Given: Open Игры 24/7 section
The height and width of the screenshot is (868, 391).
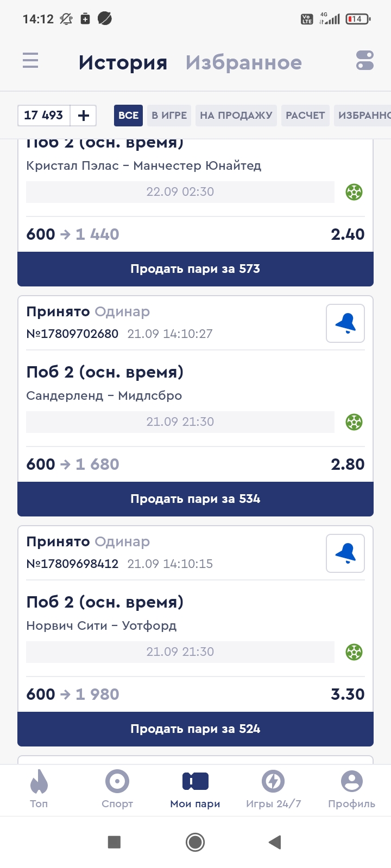Looking at the screenshot, I should (x=273, y=789).
